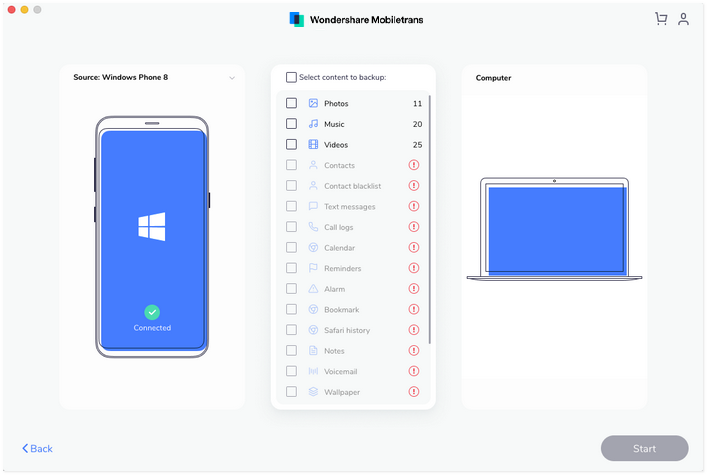Click the Alarm triangle icon
Image resolution: width=707 pixels, height=475 pixels.
[313, 289]
